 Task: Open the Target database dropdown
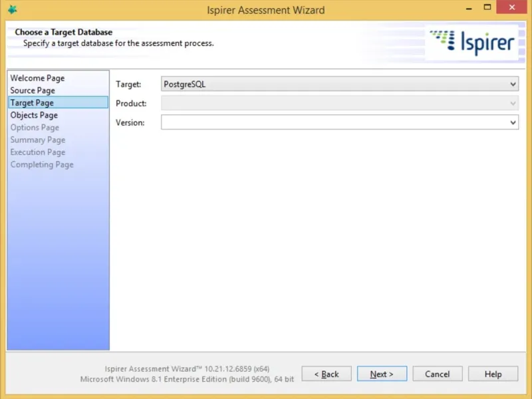click(x=340, y=84)
